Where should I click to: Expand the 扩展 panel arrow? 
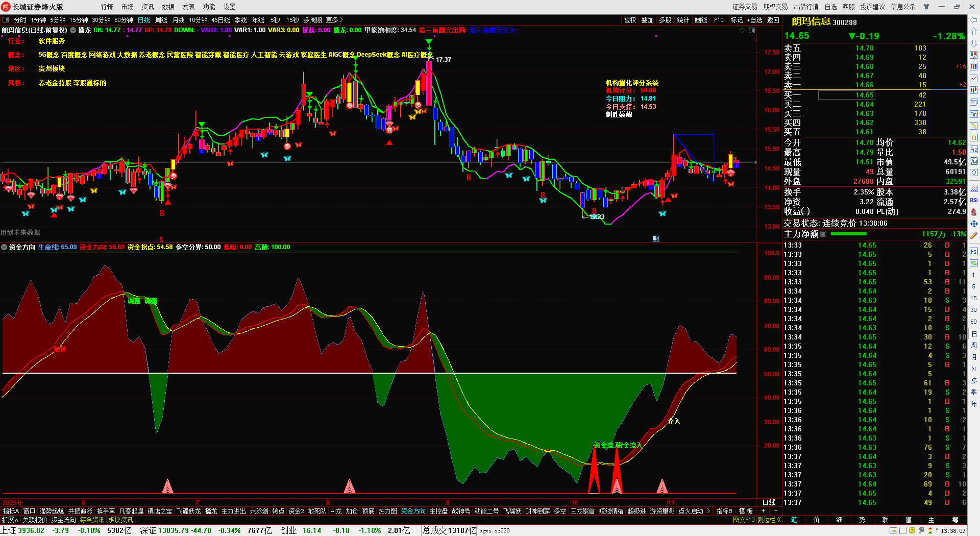click(10, 520)
